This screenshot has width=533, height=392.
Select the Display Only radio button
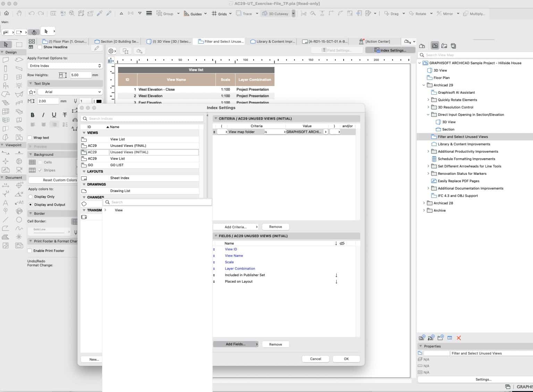pos(31,197)
